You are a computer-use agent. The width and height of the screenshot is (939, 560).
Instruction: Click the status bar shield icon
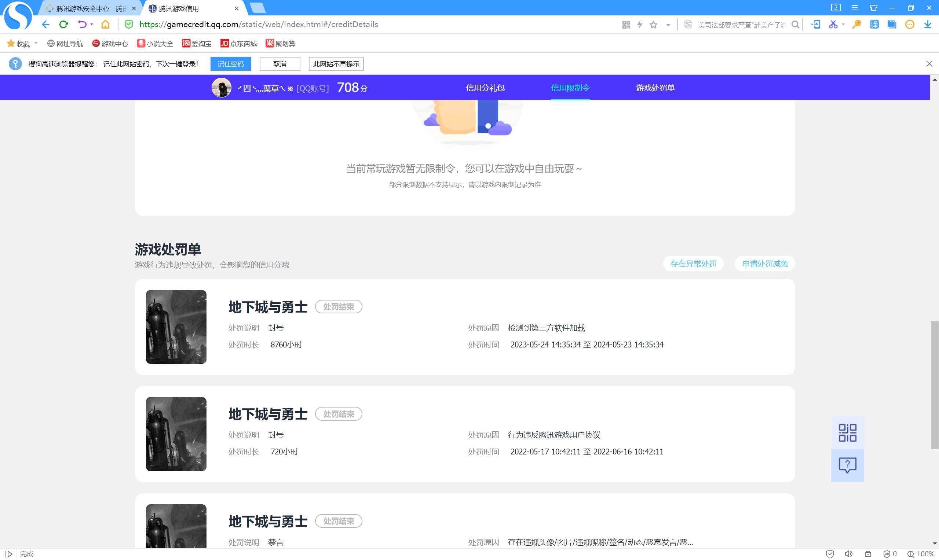coord(830,554)
